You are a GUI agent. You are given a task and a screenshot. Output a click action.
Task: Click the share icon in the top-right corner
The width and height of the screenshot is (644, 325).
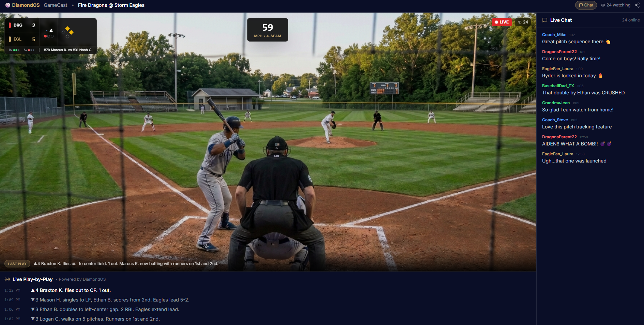(637, 5)
